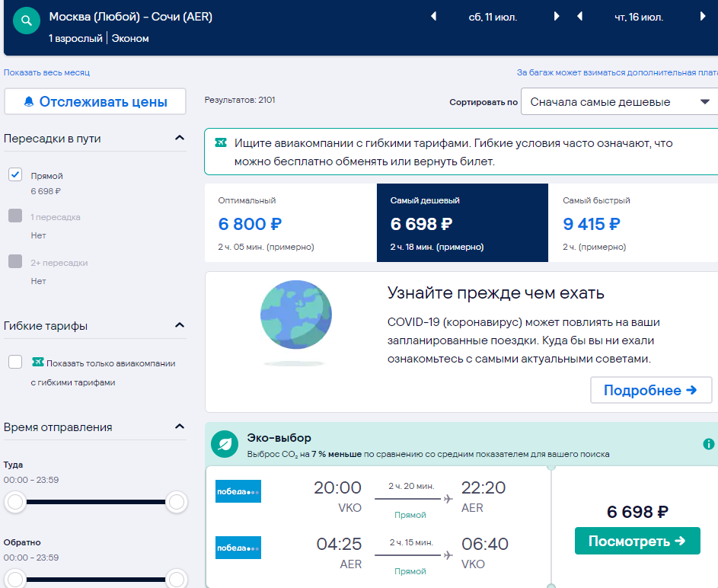Click the Туда slider left handle
The image size is (718, 588).
pyautogui.click(x=15, y=502)
